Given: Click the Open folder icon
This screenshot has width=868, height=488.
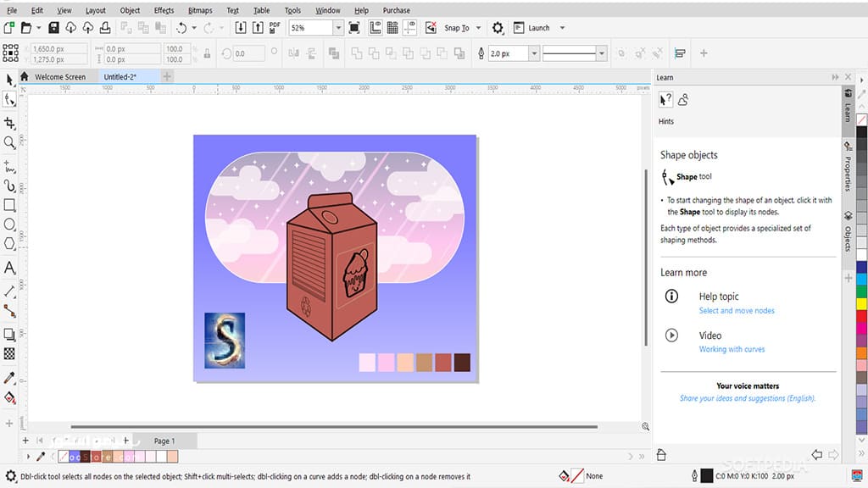Looking at the screenshot, I should 26,28.
